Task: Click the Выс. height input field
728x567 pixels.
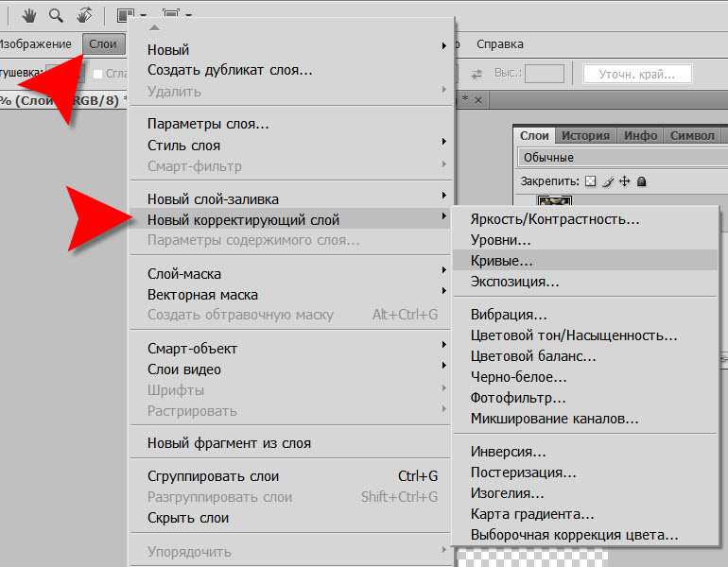Action: point(545,74)
